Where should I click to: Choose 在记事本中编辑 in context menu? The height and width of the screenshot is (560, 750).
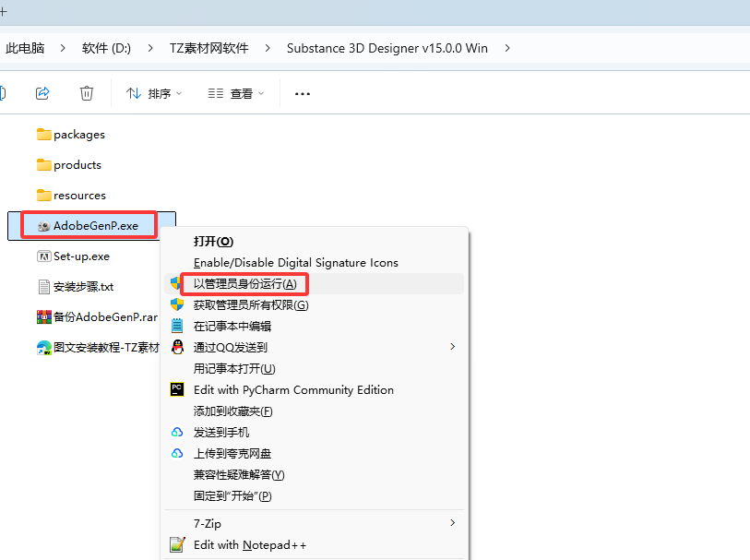point(314,327)
